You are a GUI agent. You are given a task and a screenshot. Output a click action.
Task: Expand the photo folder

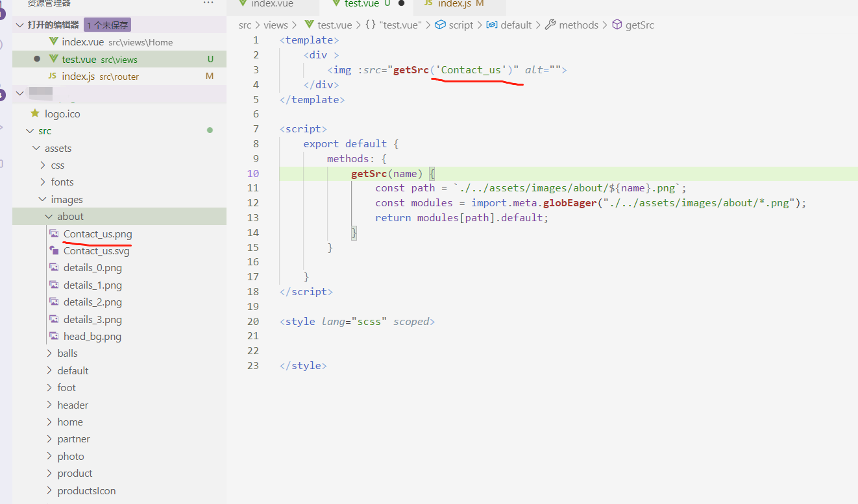49,457
